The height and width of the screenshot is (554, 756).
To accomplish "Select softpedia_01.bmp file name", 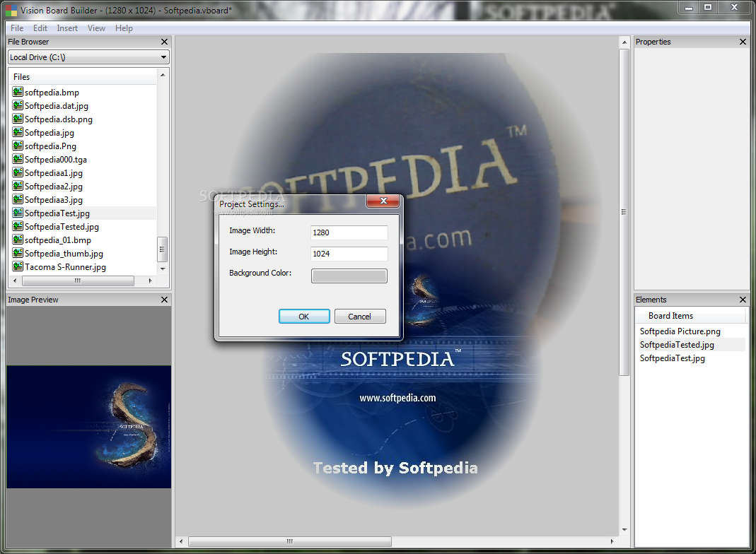I will 58,240.
